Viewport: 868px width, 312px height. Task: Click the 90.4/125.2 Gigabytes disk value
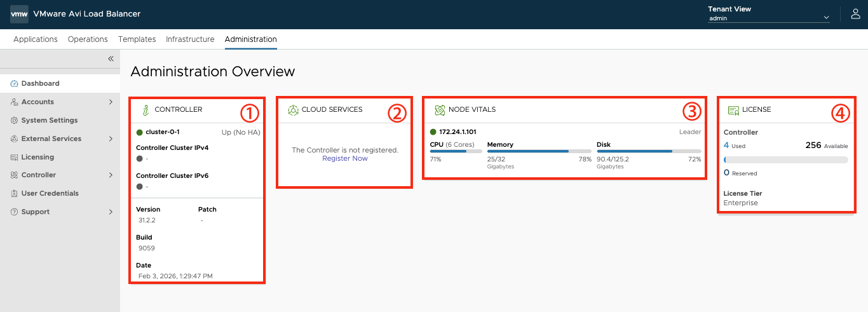pos(613,162)
